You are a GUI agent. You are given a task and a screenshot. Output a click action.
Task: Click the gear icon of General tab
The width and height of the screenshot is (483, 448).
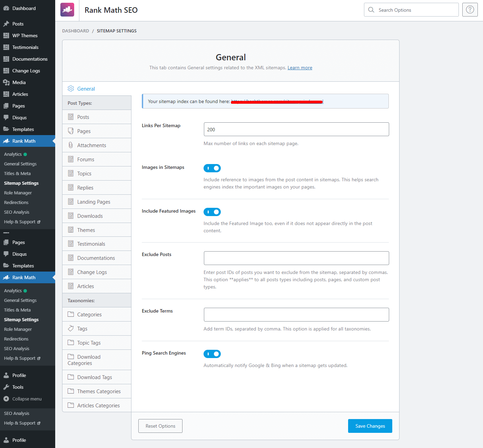71,89
